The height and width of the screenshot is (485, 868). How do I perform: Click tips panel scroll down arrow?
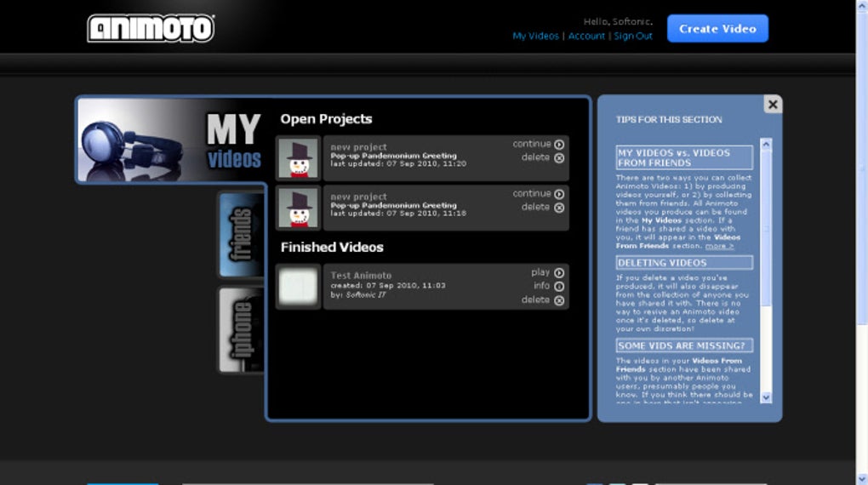(766, 397)
